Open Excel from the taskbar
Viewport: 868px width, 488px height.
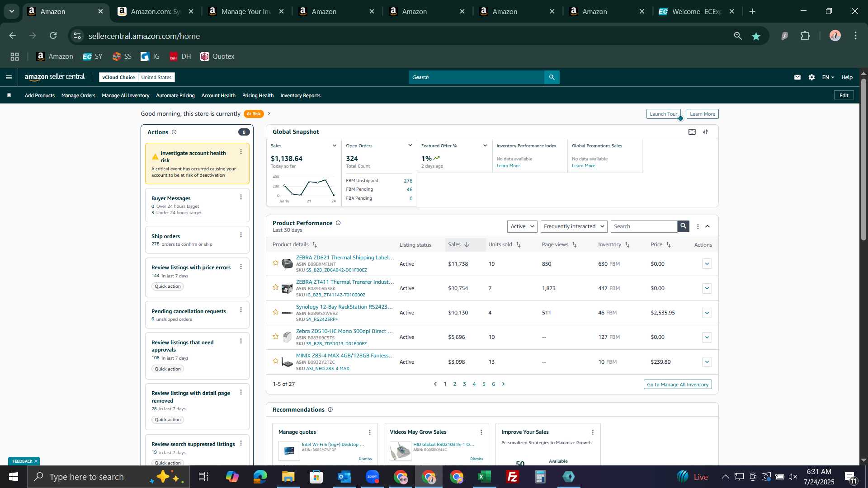484,477
